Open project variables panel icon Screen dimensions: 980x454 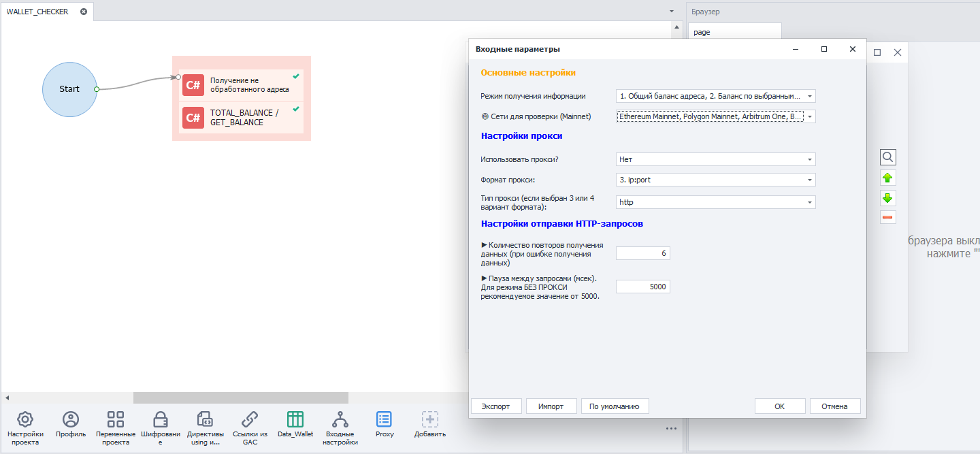click(116, 419)
